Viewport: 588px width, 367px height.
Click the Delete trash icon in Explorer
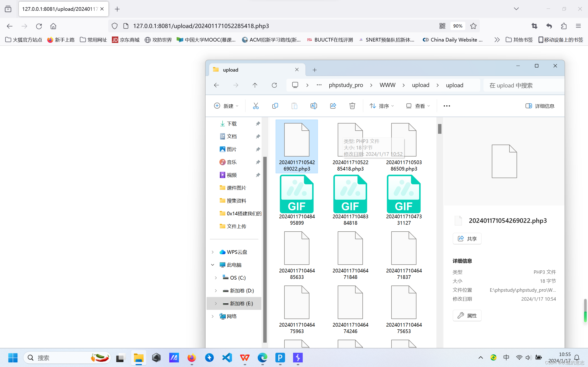352,106
